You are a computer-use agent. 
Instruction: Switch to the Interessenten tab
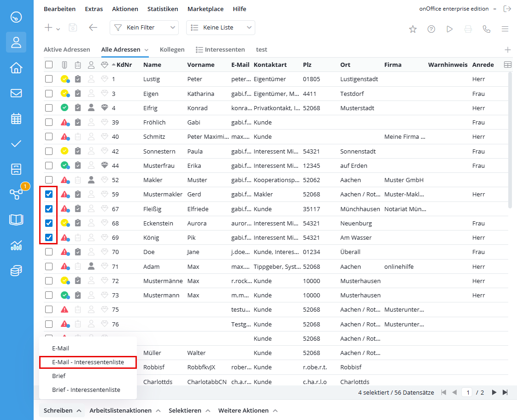[x=220, y=49]
